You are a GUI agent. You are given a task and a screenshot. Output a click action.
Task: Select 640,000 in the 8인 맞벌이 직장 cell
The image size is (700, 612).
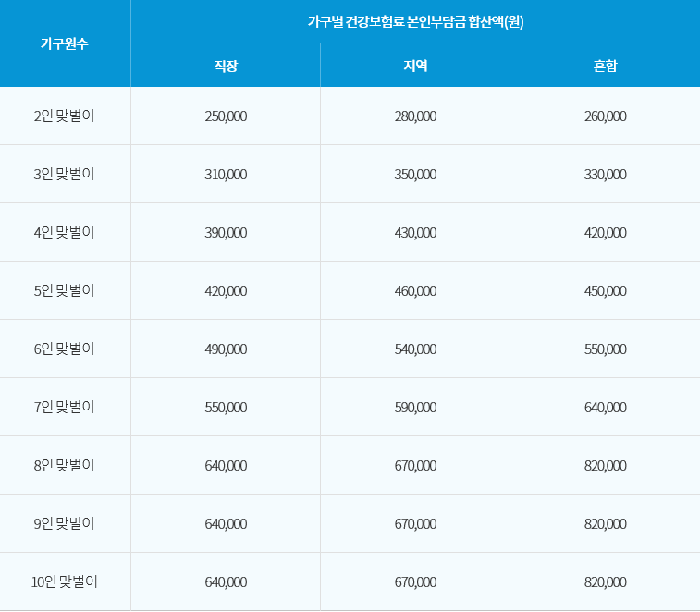tap(226, 466)
